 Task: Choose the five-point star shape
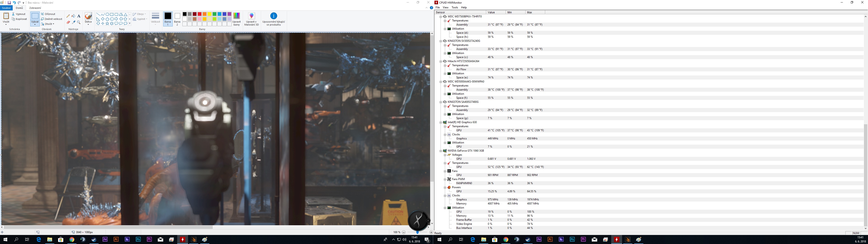pos(107,23)
